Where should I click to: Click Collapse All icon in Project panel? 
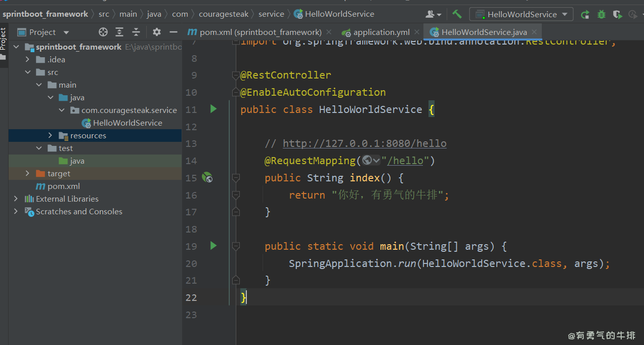click(x=136, y=32)
